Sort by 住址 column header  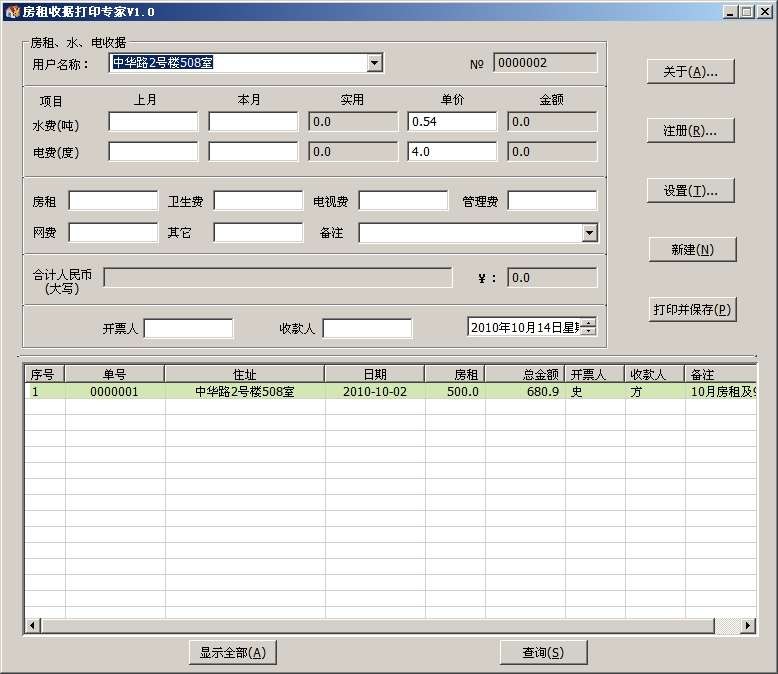[245, 374]
